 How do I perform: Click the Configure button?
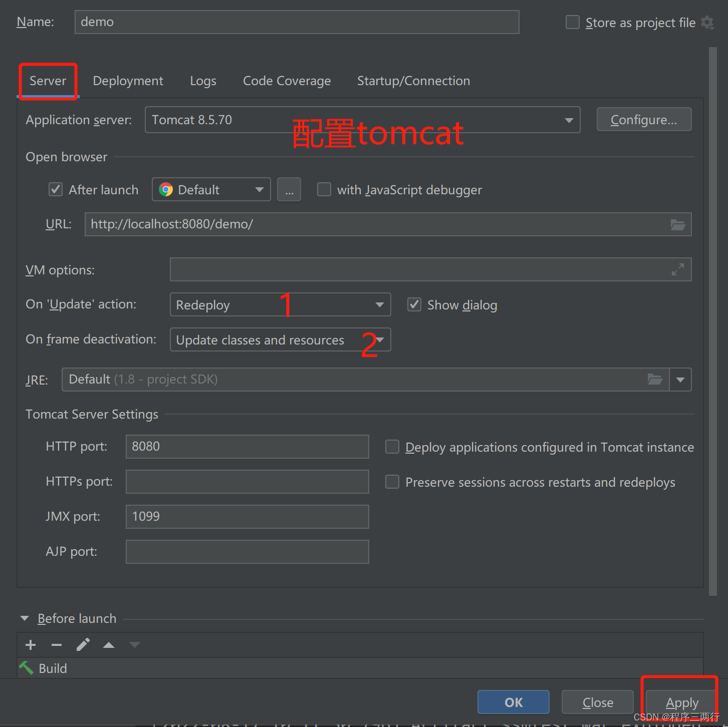click(644, 119)
